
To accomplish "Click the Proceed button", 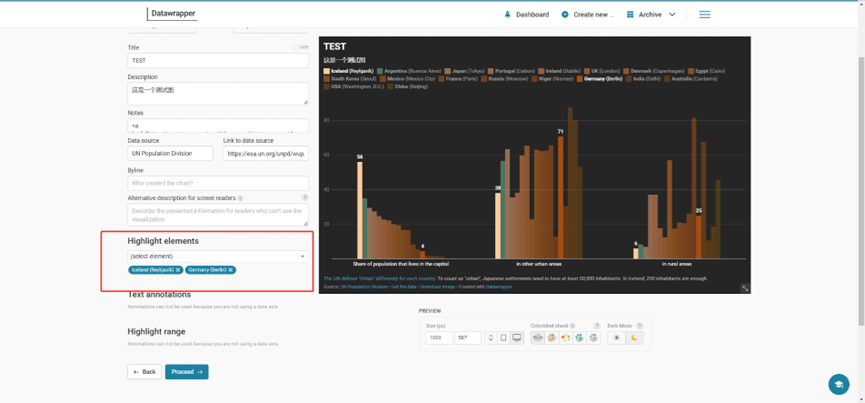I will point(186,372).
